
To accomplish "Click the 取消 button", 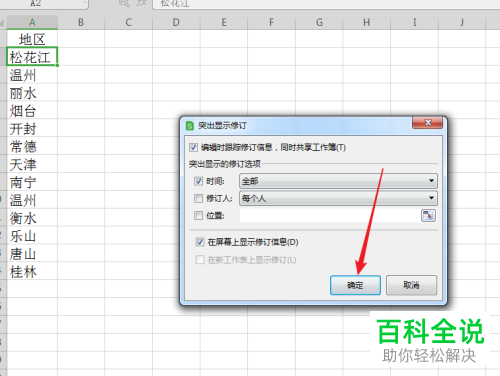I will click(x=411, y=285).
